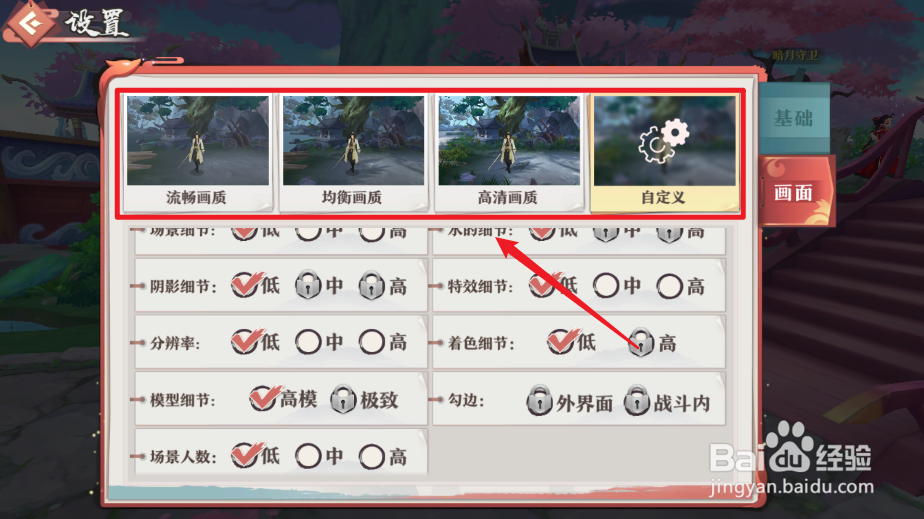Choose the 高清画质 preset thumbnail
The width and height of the screenshot is (924, 519).
(509, 153)
